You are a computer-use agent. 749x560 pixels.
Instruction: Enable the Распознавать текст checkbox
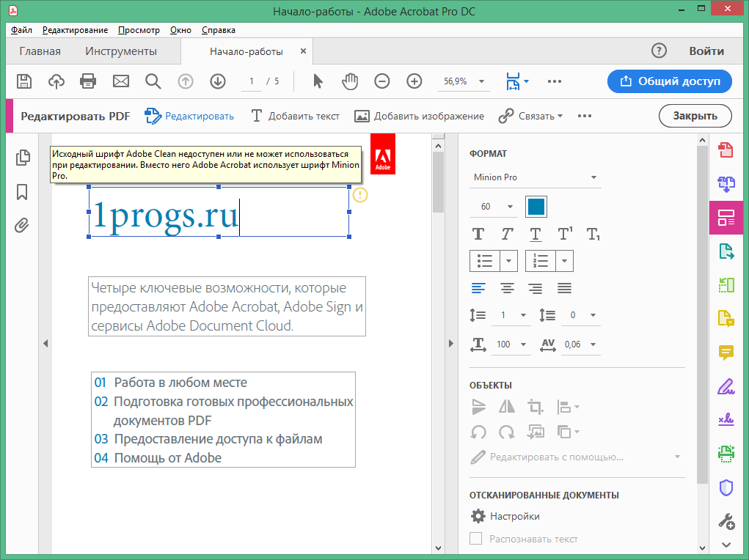point(476,539)
